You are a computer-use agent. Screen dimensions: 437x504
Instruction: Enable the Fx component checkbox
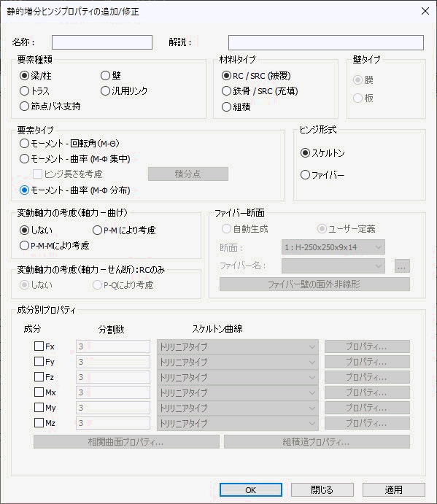(x=39, y=346)
